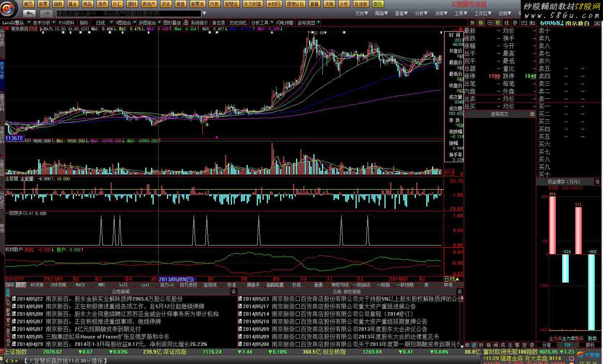Viewport: 603px width, 364px height.
Task: Click the 测 icon above the quote panel
Action: (x=472, y=23)
